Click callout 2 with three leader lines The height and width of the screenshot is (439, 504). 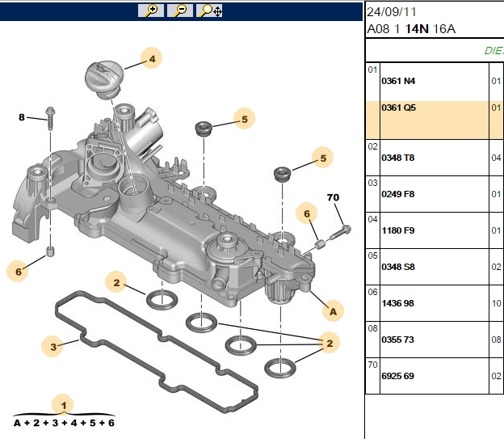click(x=330, y=343)
